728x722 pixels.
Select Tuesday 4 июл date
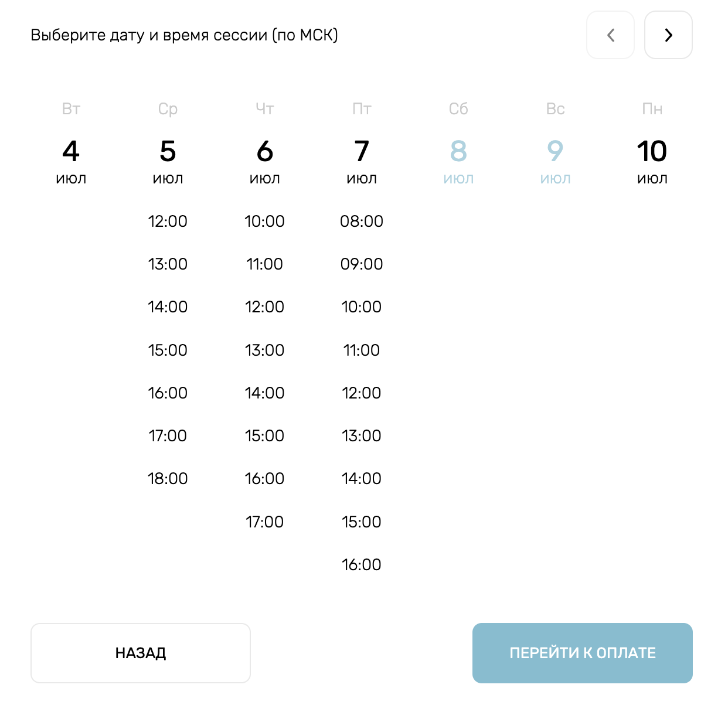coord(71,159)
